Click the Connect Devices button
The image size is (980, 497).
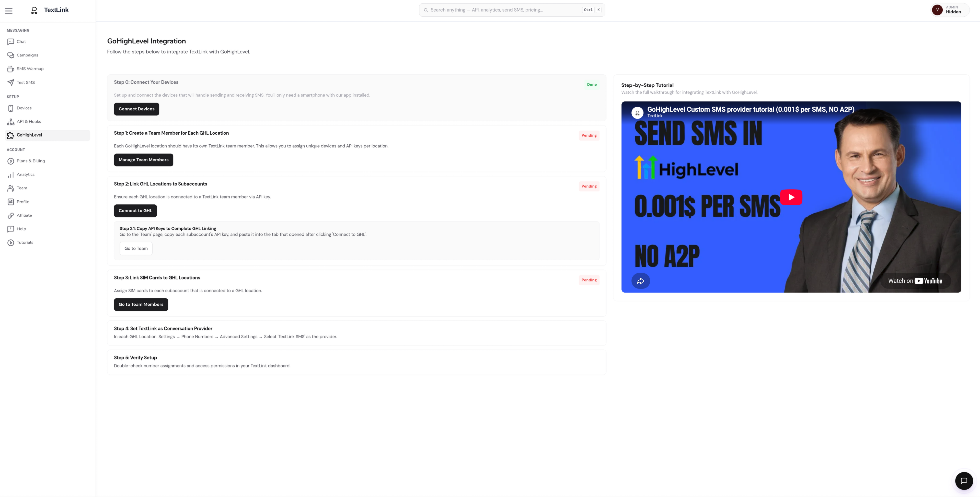click(136, 109)
